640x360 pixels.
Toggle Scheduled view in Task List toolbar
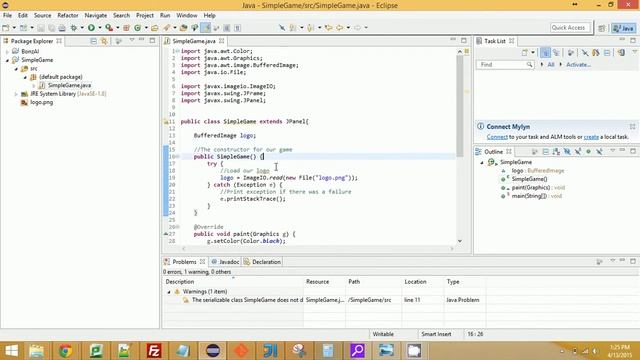(x=556, y=53)
